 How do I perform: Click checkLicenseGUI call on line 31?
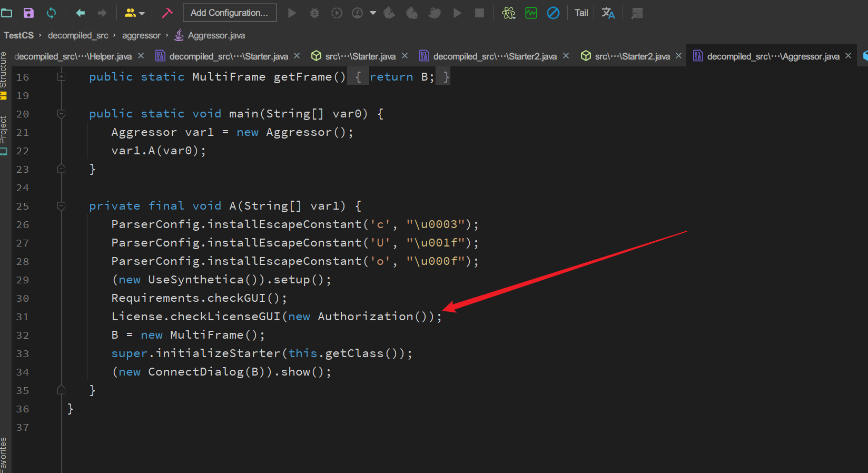click(225, 317)
